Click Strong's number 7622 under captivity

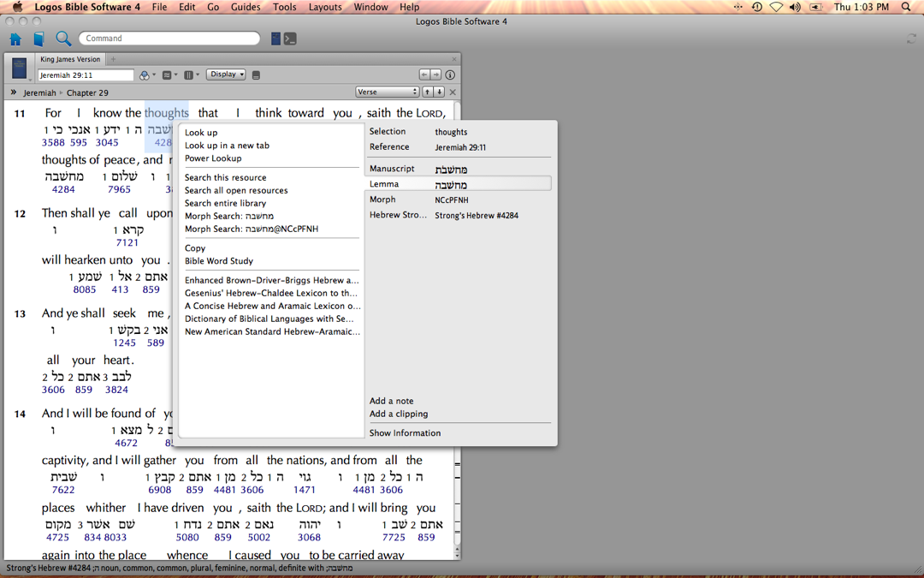point(63,490)
